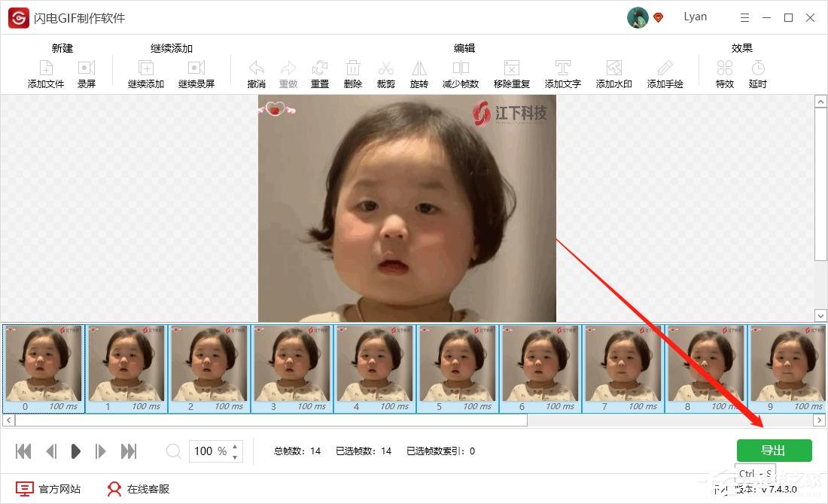Click the green 导出 export button
828x504 pixels.
click(x=774, y=450)
